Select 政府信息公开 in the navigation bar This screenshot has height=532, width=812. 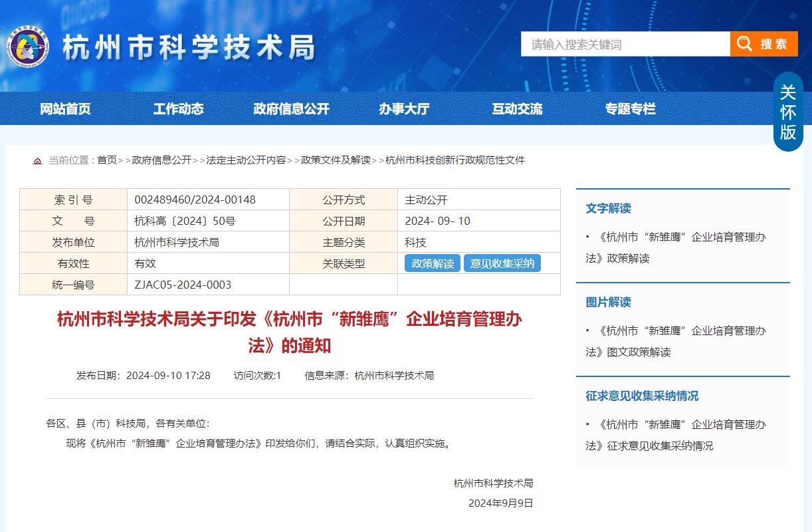[291, 108]
